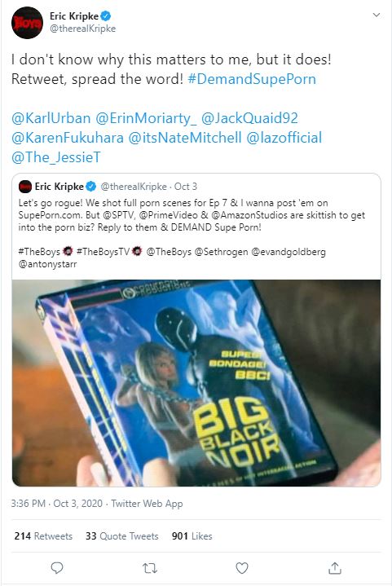392x586 pixels.
Task: Click the verified badge in quoted tweet
Action: [x=91, y=186]
